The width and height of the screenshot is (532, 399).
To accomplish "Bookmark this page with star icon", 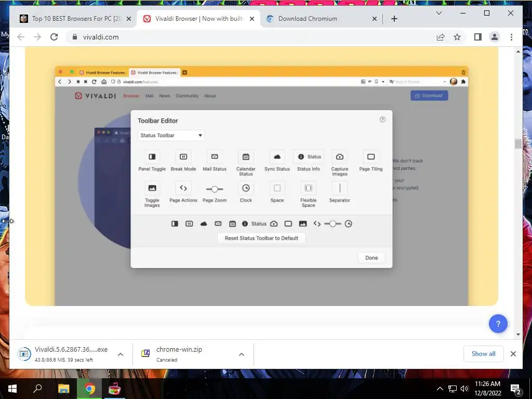I will (x=457, y=37).
